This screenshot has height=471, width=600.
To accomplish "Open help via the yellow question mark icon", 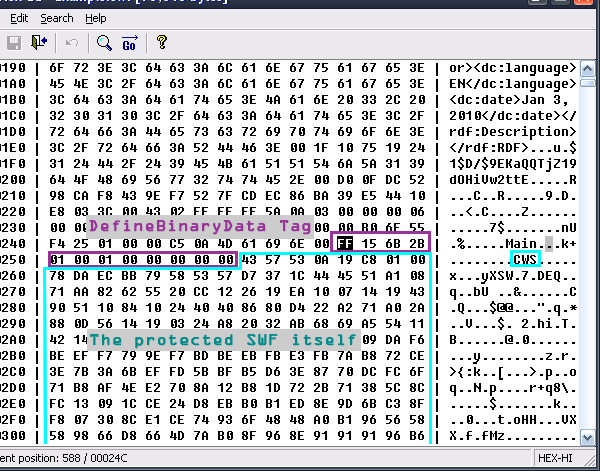I will pos(161,43).
